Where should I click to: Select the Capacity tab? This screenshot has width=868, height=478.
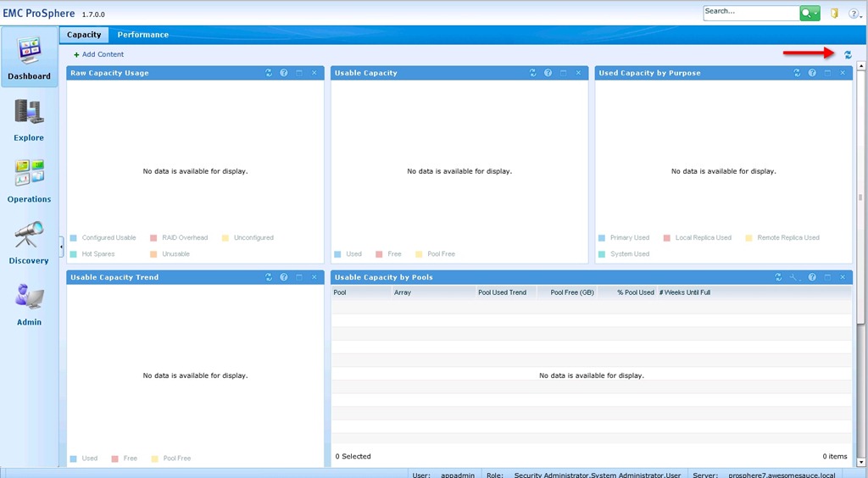click(84, 35)
